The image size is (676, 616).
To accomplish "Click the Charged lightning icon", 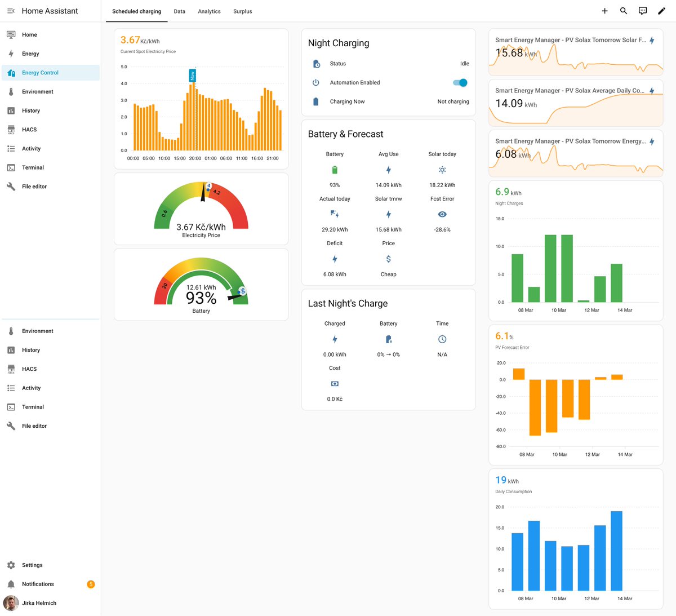I will (x=335, y=339).
